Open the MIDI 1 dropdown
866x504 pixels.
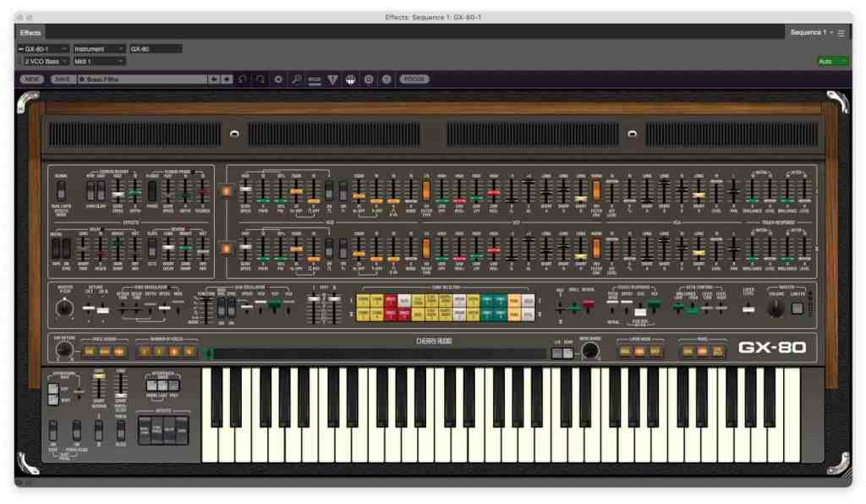pos(100,61)
